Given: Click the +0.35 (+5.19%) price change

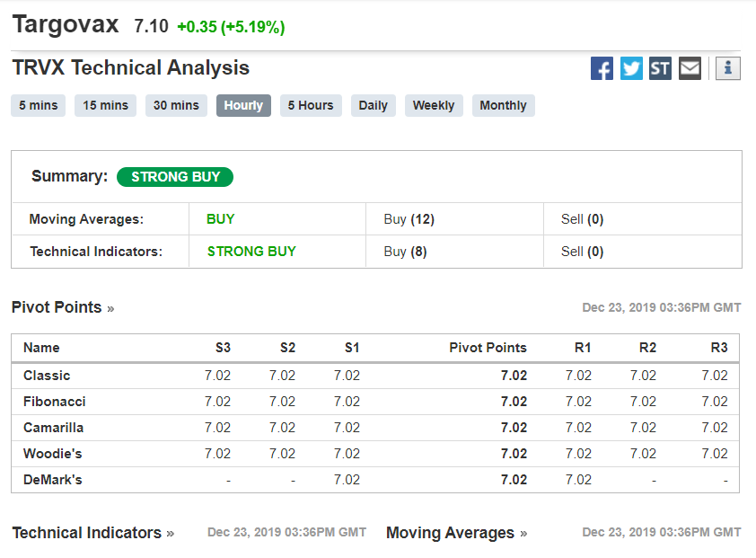Looking at the screenshot, I should (231, 27).
